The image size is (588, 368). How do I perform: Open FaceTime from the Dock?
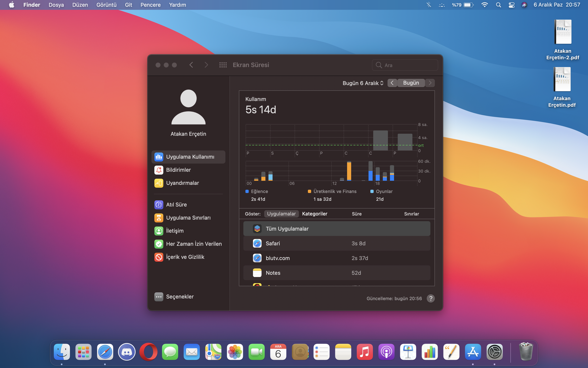[x=257, y=352]
